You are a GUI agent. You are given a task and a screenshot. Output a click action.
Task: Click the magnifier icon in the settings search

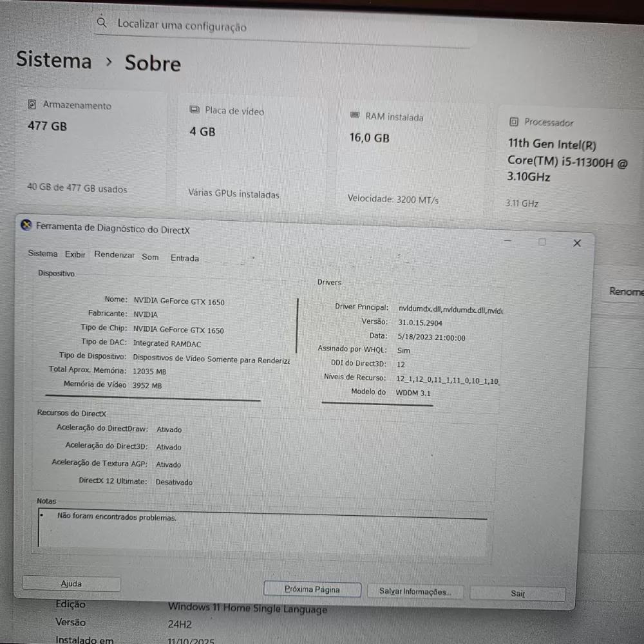tap(102, 23)
